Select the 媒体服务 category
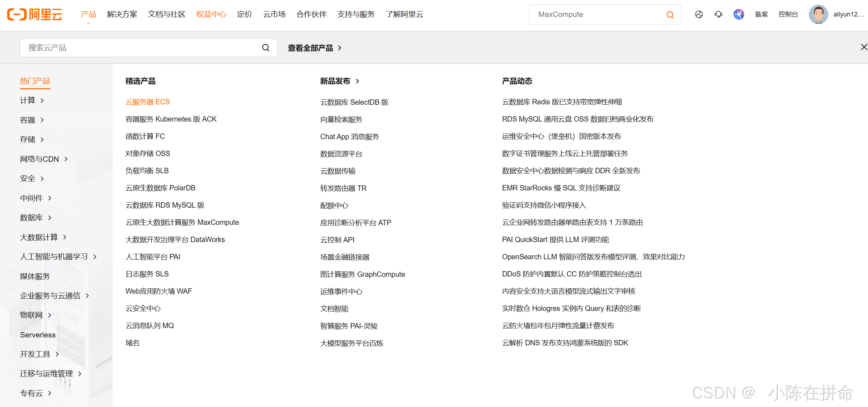This screenshot has width=868, height=407. (x=35, y=276)
